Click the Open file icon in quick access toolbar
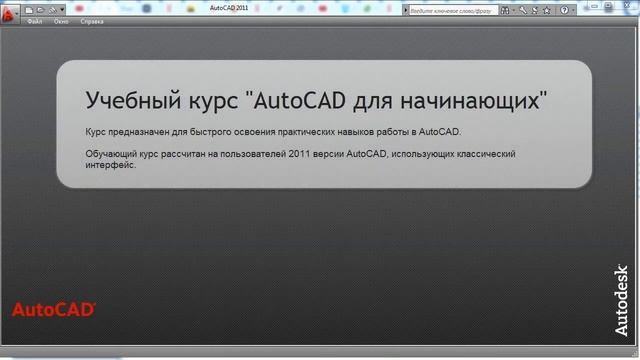The image size is (640, 360). click(40, 10)
